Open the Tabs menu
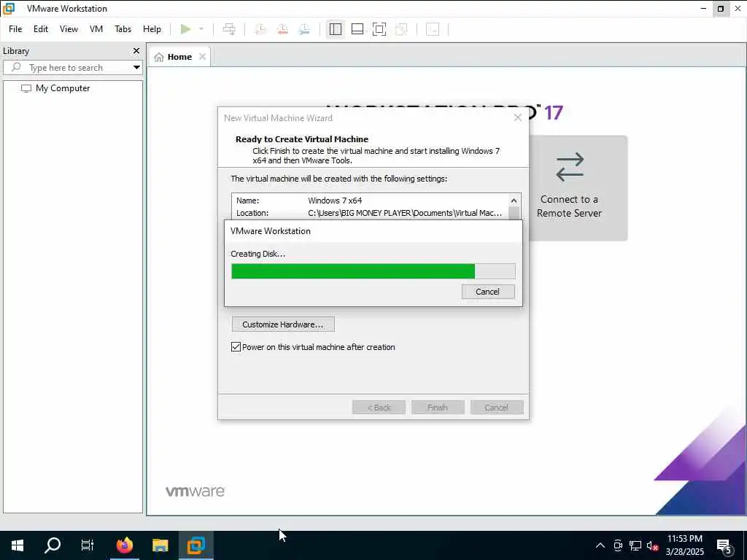 click(123, 29)
